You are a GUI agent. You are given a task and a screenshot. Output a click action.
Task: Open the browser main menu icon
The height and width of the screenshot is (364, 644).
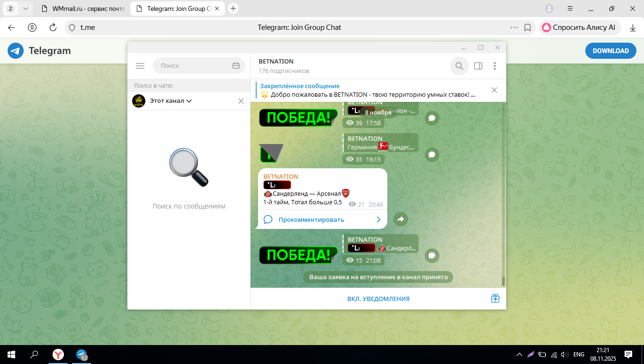[x=570, y=9]
